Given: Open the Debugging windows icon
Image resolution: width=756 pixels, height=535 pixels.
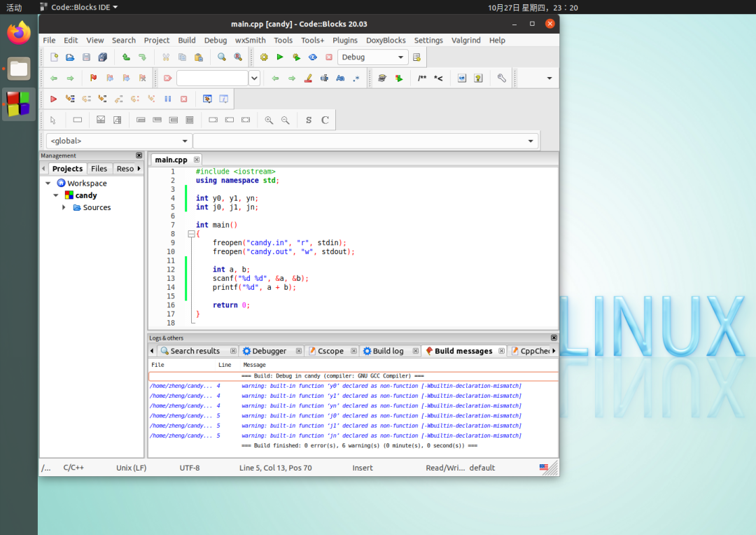Looking at the screenshot, I should click(207, 99).
